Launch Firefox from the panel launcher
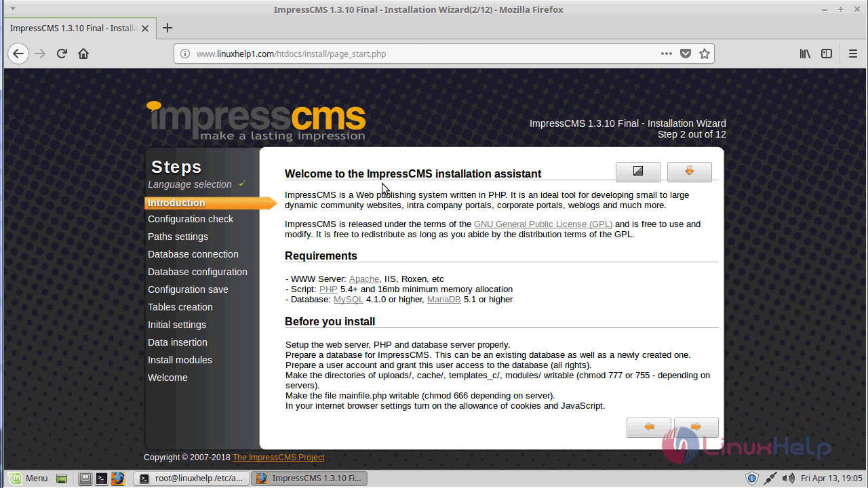This screenshot has height=488, width=868. pyautogui.click(x=118, y=479)
